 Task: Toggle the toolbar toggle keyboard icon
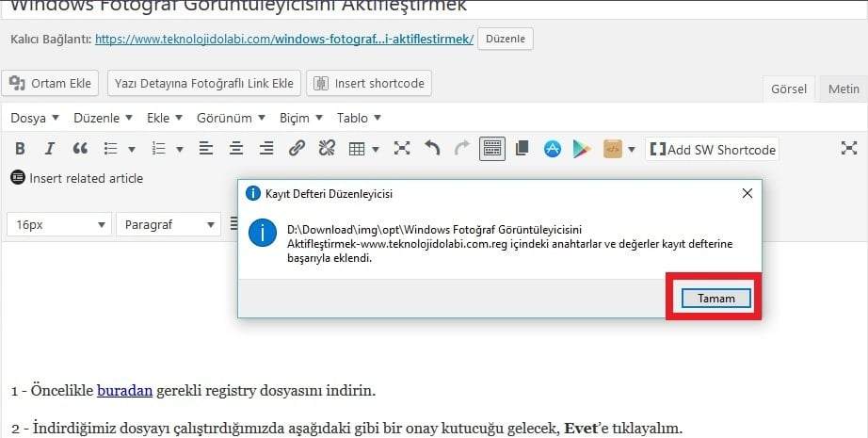(x=492, y=149)
